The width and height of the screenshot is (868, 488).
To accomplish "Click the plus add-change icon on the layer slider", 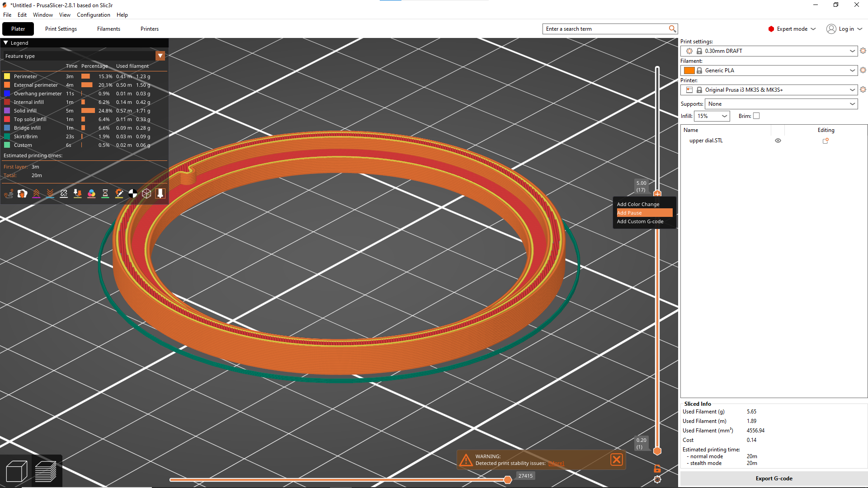I will [657, 193].
